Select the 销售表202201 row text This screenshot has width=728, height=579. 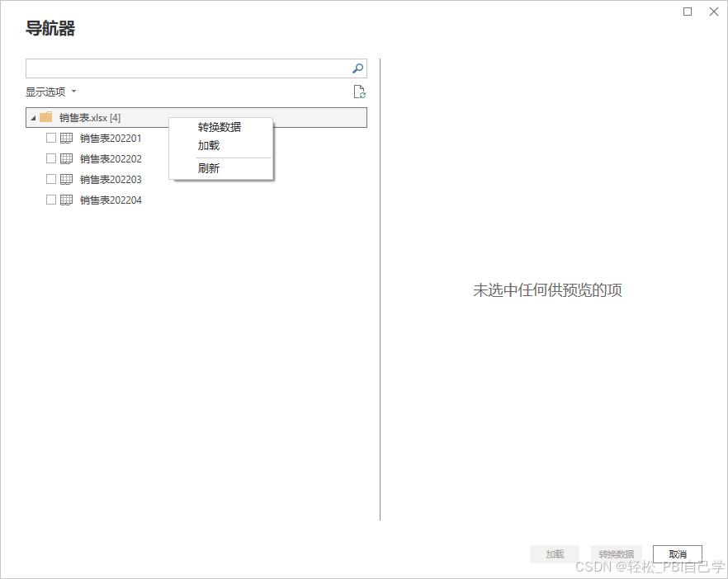(111, 139)
